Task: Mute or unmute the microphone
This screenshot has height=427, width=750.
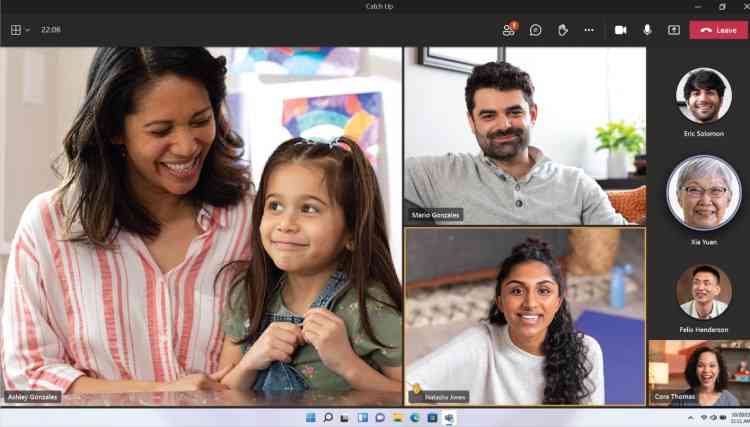Action: click(647, 30)
